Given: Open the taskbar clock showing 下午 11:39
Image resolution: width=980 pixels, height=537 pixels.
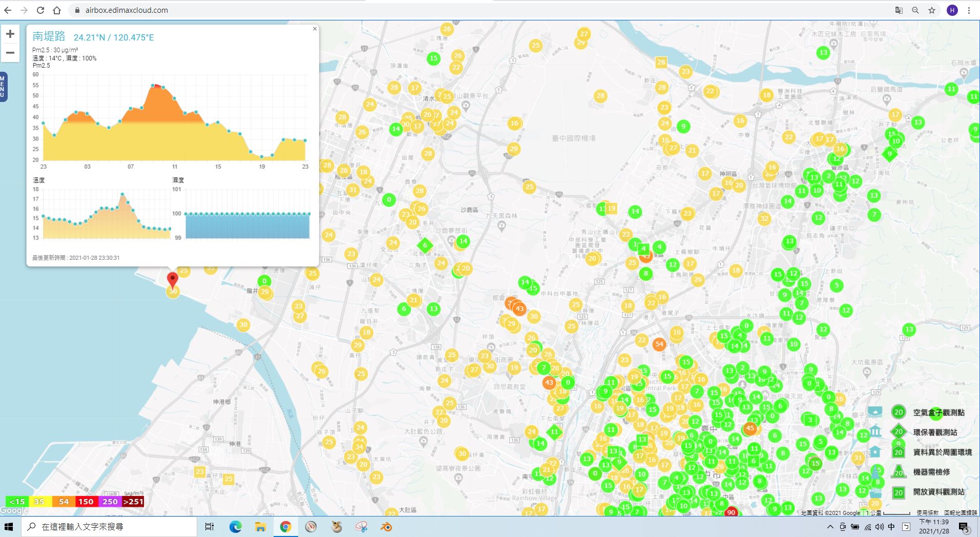Looking at the screenshot, I should pos(933,527).
